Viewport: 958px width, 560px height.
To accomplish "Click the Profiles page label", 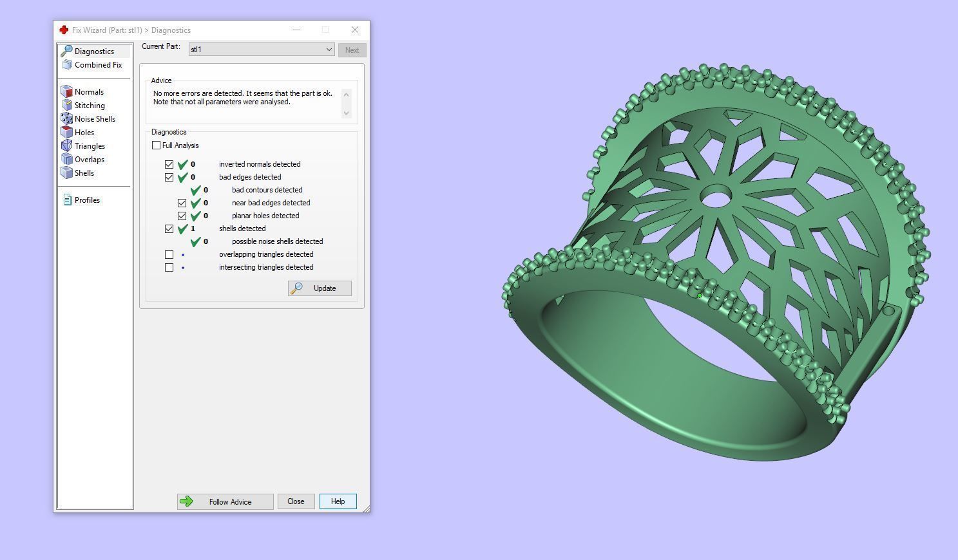I will point(87,200).
